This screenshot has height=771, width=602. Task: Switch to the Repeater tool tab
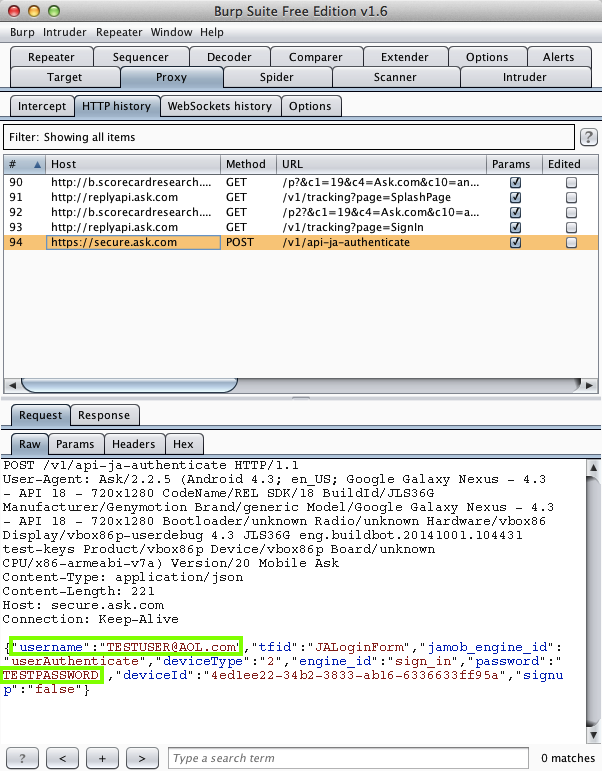(51, 57)
